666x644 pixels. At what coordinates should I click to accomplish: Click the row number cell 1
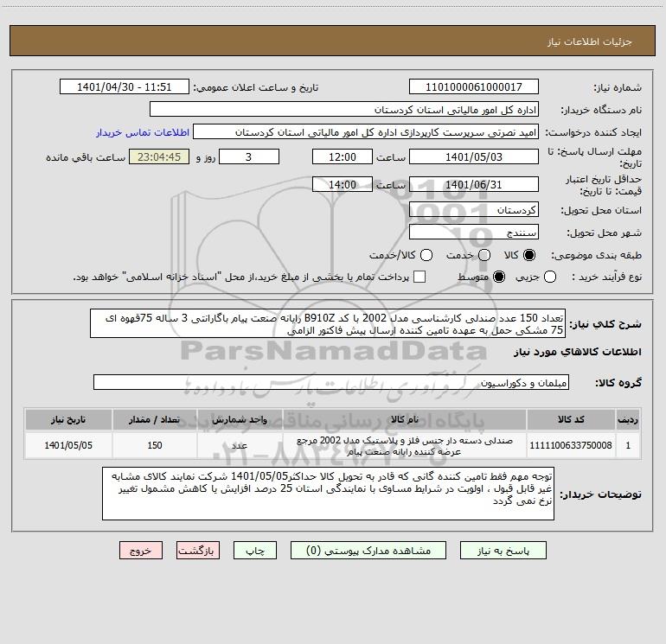[628, 445]
